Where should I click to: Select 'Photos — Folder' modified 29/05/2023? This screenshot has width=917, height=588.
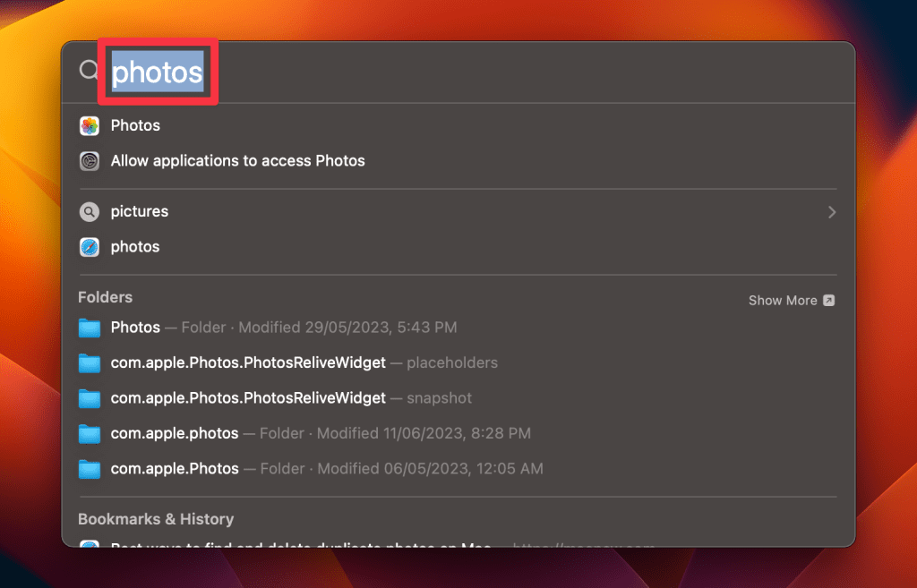coord(284,328)
